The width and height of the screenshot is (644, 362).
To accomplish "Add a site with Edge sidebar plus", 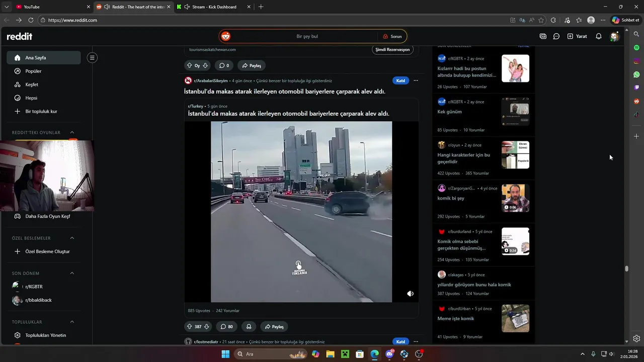I will pyautogui.click(x=636, y=136).
